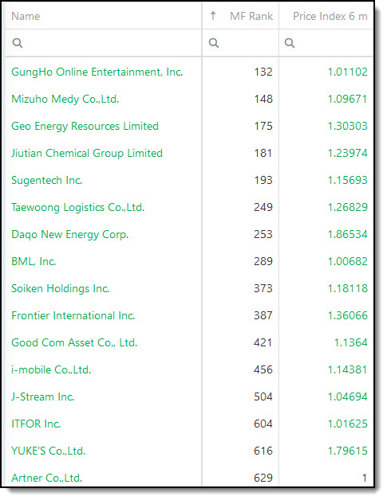Screen dimensions: 386x500
Task: Click the search icon under Name column
Action: (x=17, y=43)
